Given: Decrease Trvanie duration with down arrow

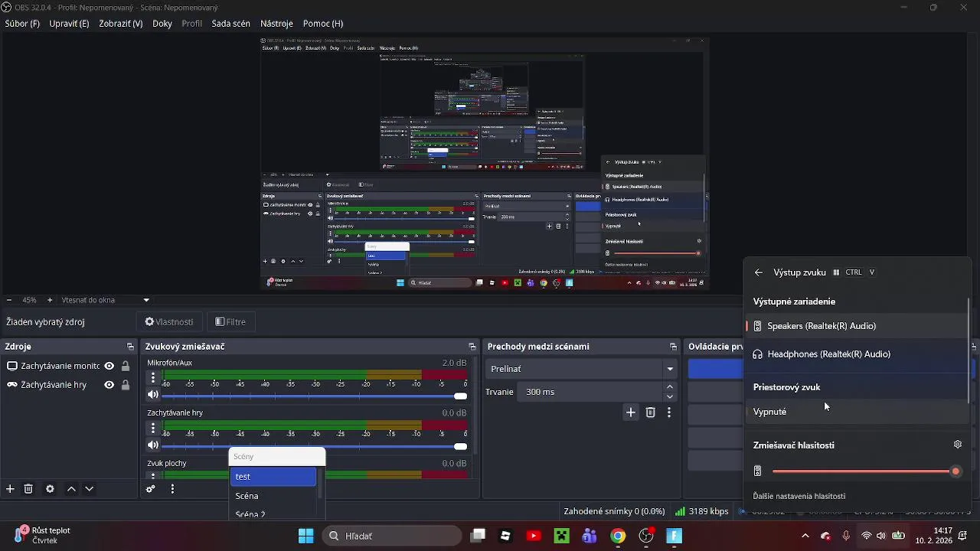Looking at the screenshot, I should tap(670, 396).
